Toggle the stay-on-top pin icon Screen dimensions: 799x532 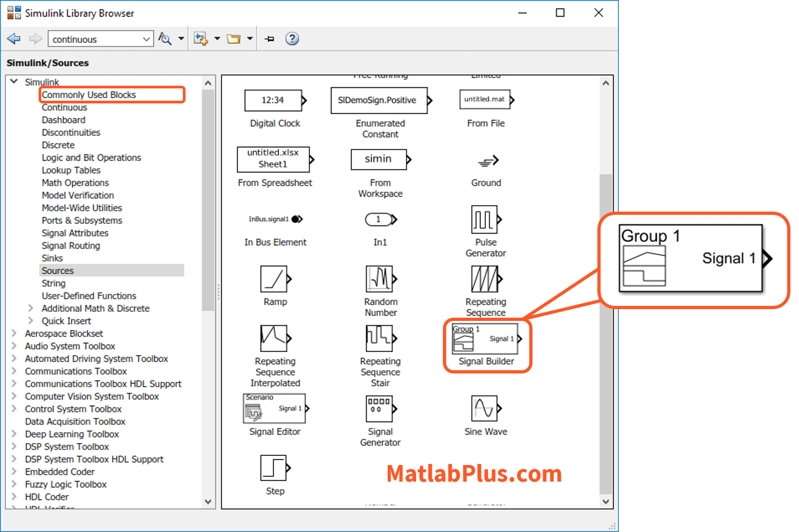click(270, 39)
